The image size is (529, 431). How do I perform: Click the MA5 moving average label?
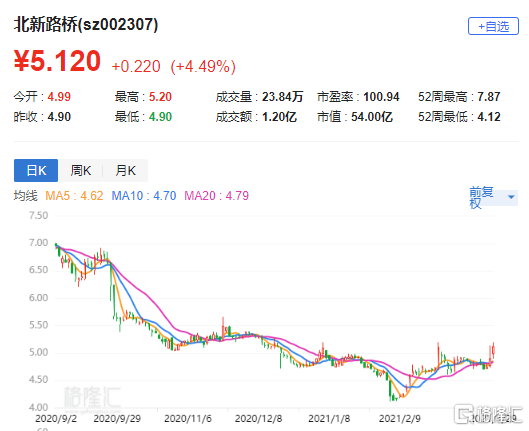click(x=74, y=196)
